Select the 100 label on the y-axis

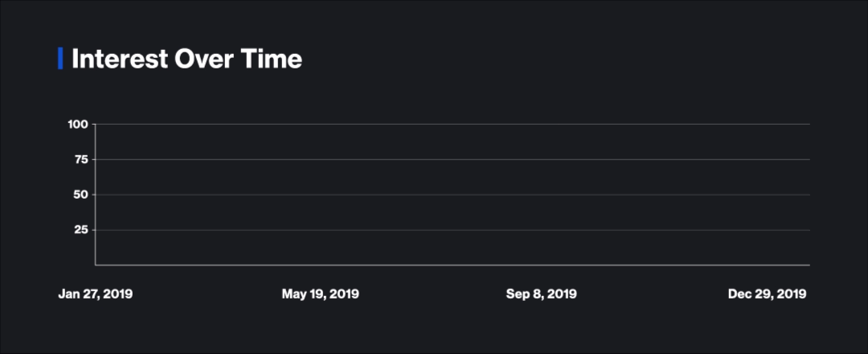[78, 125]
